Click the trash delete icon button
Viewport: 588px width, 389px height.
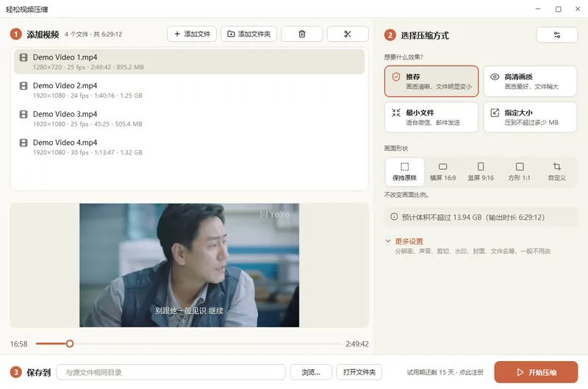point(302,34)
